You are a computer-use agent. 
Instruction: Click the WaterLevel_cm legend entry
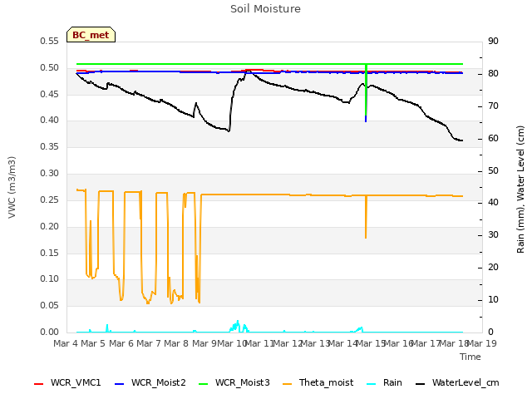[457, 383]
